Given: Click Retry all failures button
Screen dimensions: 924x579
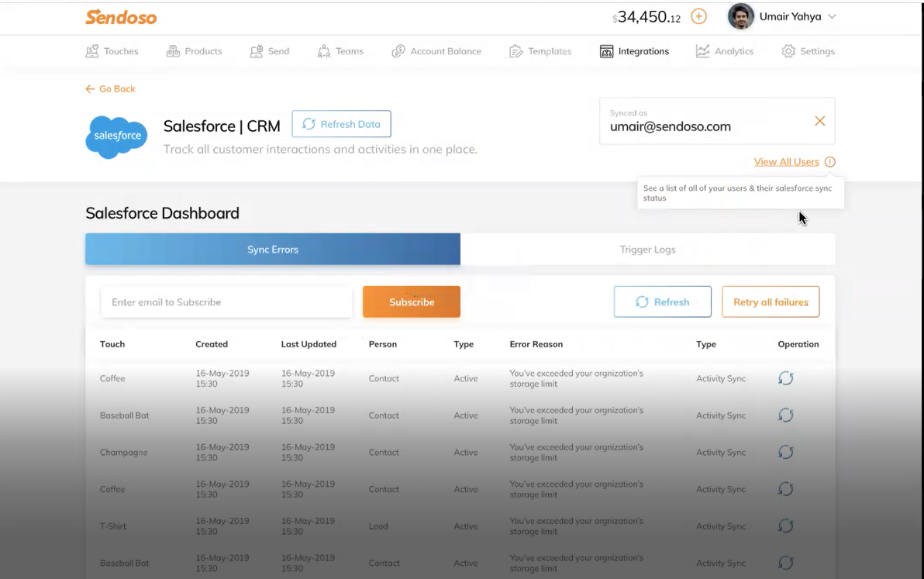Looking at the screenshot, I should 771,302.
